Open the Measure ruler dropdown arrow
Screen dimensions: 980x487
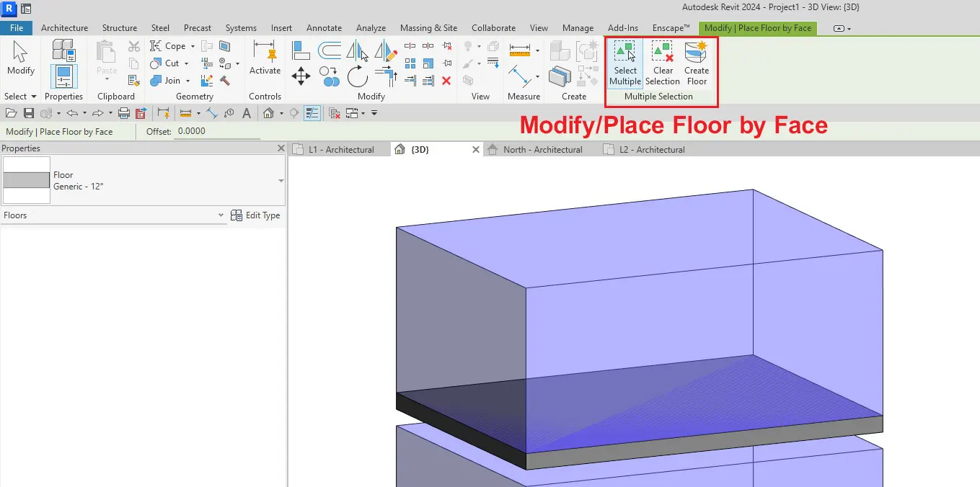(537, 50)
